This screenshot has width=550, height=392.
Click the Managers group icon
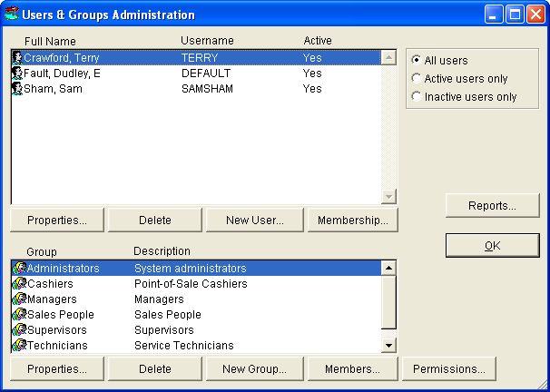pyautogui.click(x=20, y=299)
